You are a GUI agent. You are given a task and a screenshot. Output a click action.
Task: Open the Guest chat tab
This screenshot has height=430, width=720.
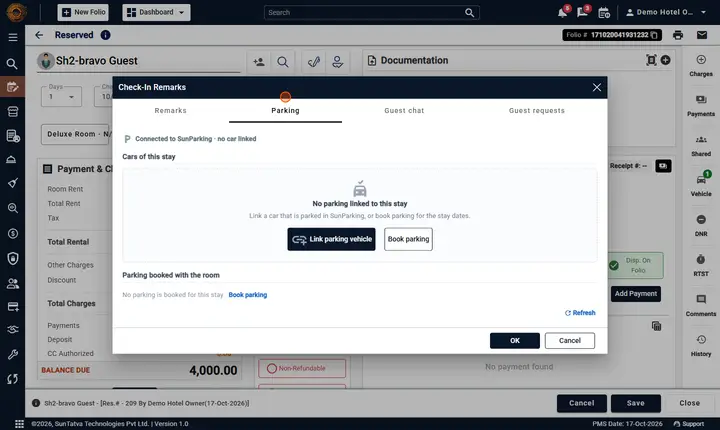[x=404, y=111]
